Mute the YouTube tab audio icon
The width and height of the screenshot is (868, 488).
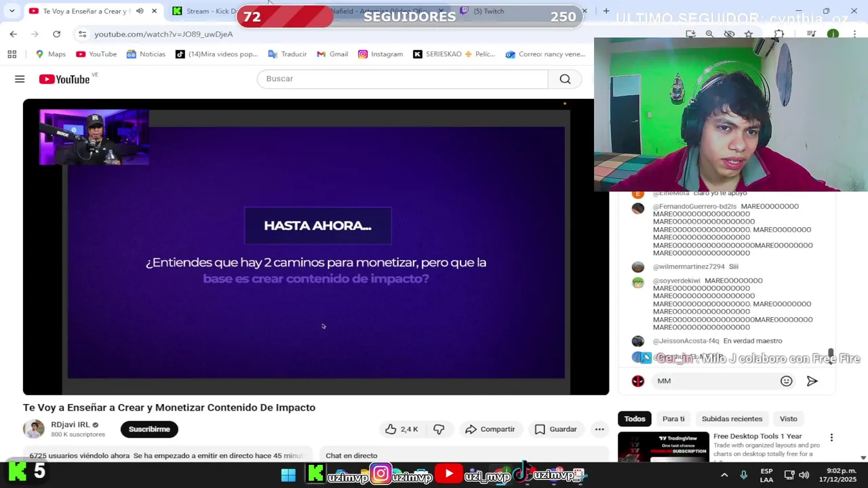[x=140, y=11]
